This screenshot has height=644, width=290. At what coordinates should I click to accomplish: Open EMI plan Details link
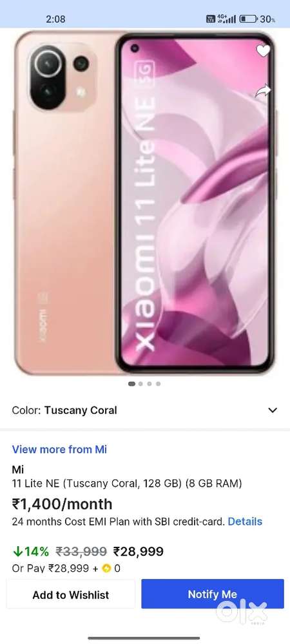point(245,521)
